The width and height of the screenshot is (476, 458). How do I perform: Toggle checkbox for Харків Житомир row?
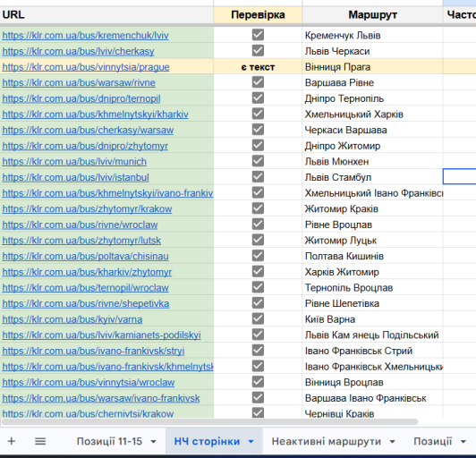(258, 272)
